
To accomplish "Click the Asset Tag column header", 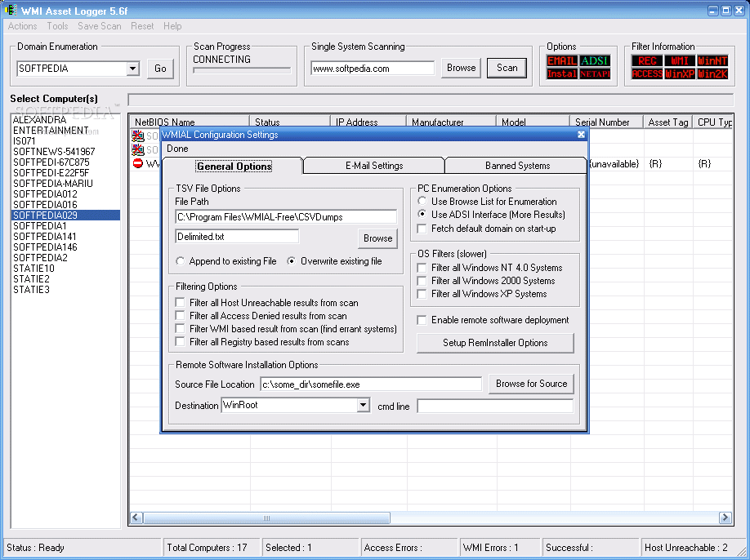I will coord(667,122).
